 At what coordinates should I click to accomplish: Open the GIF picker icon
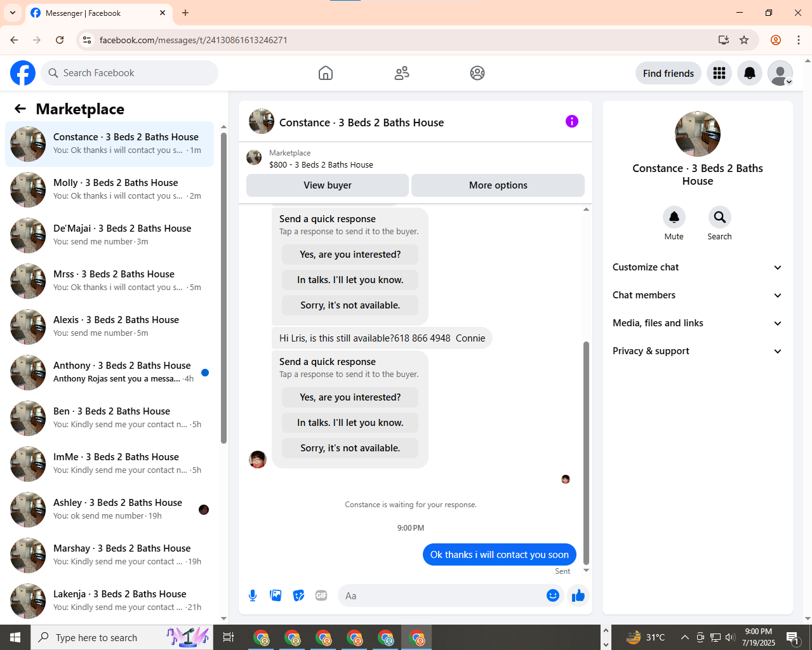pos(321,595)
